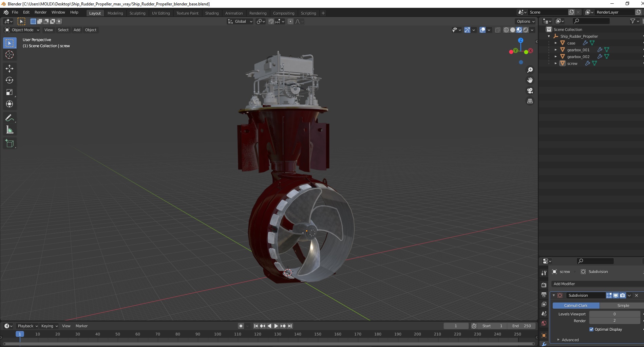Switch to Wireframe viewport shading
The image size is (644, 347).
pos(506,30)
